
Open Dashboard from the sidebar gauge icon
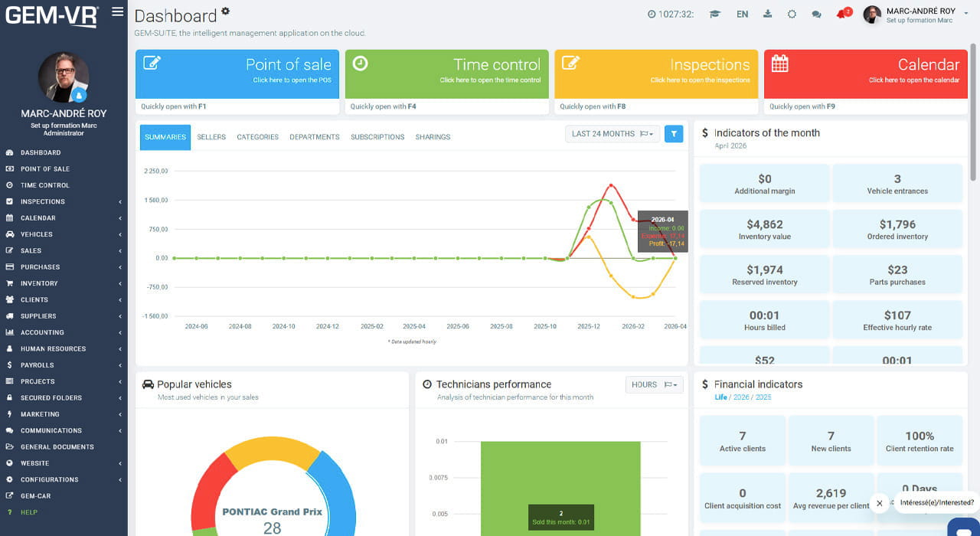(x=9, y=152)
